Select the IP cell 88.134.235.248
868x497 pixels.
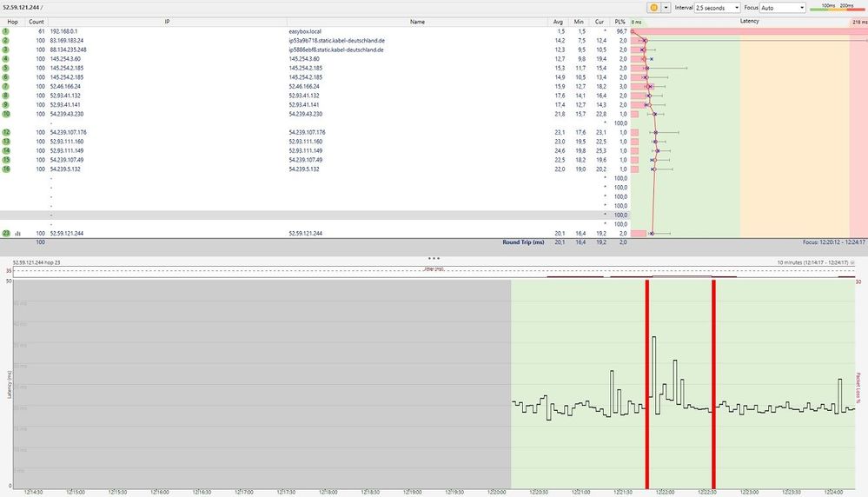tap(68, 50)
